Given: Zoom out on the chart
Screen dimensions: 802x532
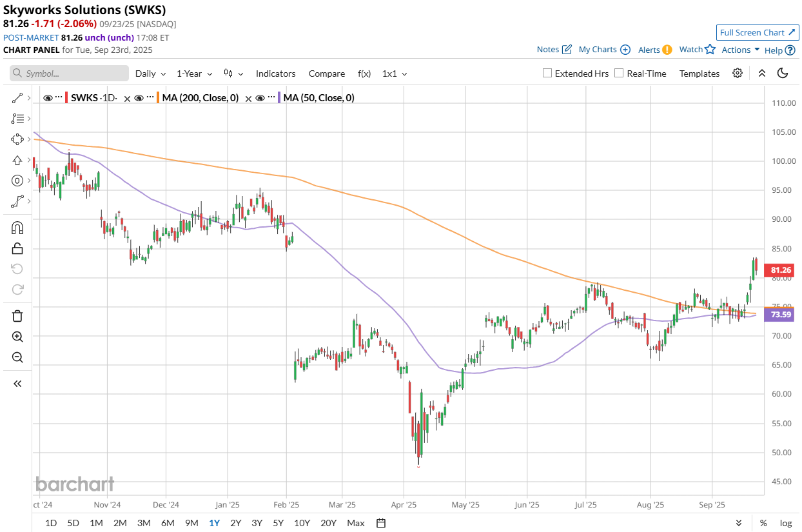Looking at the screenshot, I should (x=17, y=357).
